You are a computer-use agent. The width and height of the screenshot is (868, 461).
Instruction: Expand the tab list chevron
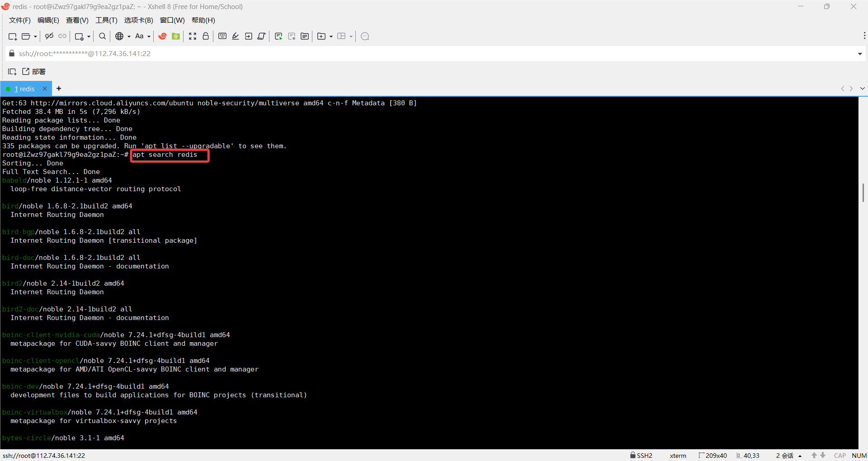[x=862, y=89]
